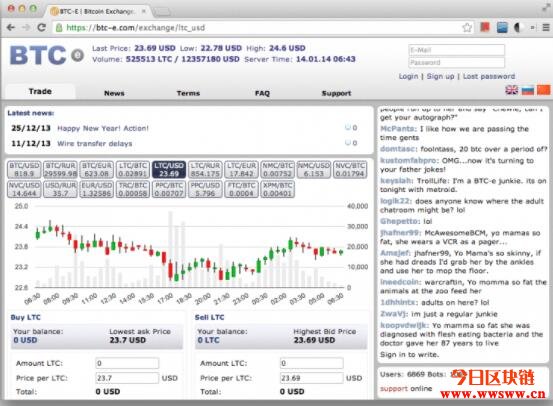Image resolution: width=553 pixels, height=406 pixels.
Task: Click the Lost password link
Action: click(489, 76)
